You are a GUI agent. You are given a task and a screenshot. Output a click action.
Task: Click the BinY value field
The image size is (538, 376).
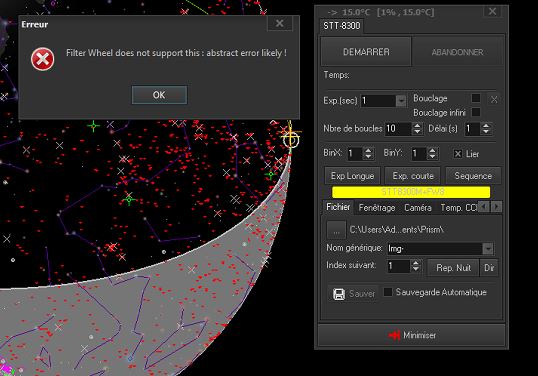point(419,153)
